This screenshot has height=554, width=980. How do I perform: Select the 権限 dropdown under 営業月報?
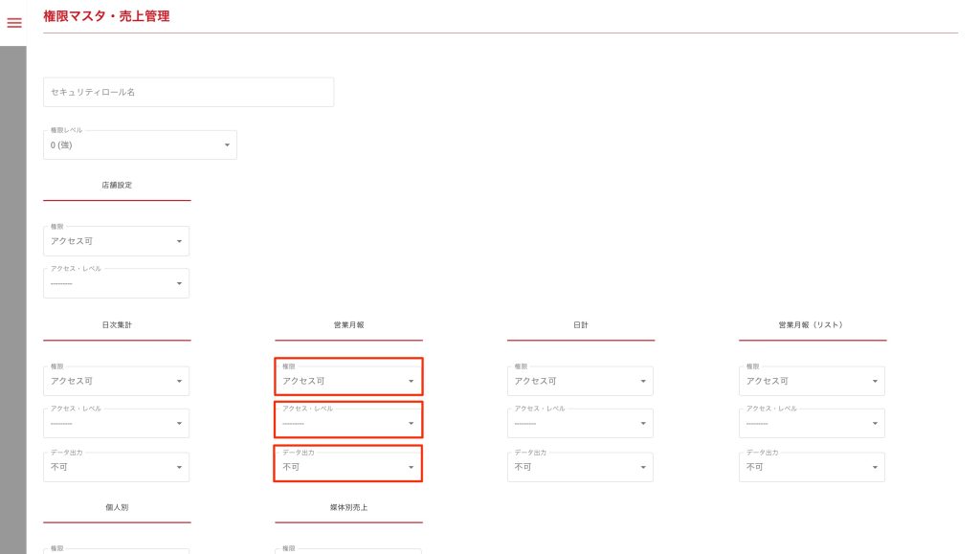(x=348, y=381)
